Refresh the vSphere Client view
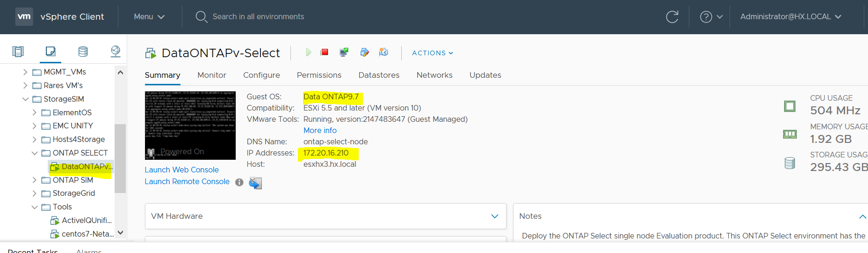The image size is (868, 253). [x=672, y=17]
